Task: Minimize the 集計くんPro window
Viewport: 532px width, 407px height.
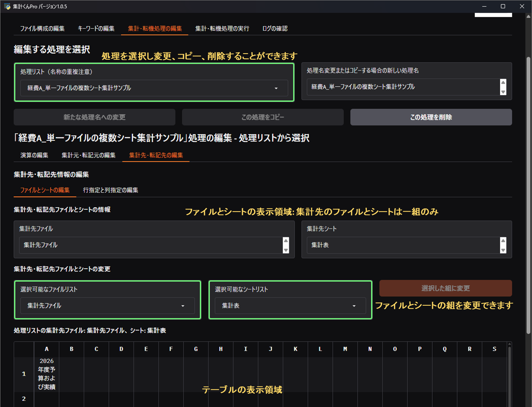Action: pos(484,7)
